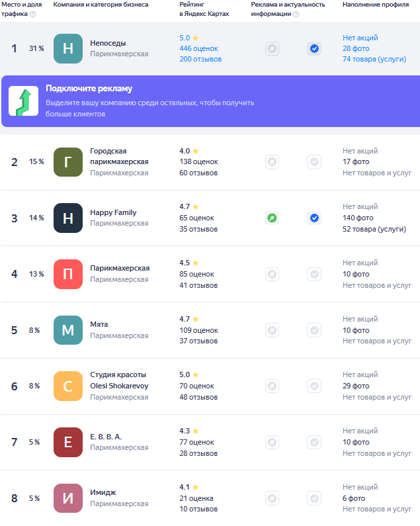Image resolution: width=420 pixels, height=526 pixels.
Task: Click the Подключите рекламу banner
Action: (211, 101)
